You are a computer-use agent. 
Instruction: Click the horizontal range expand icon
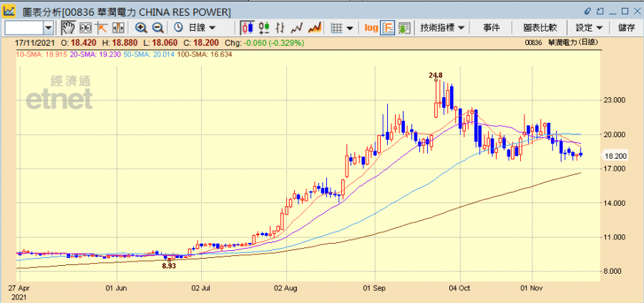tap(118, 28)
